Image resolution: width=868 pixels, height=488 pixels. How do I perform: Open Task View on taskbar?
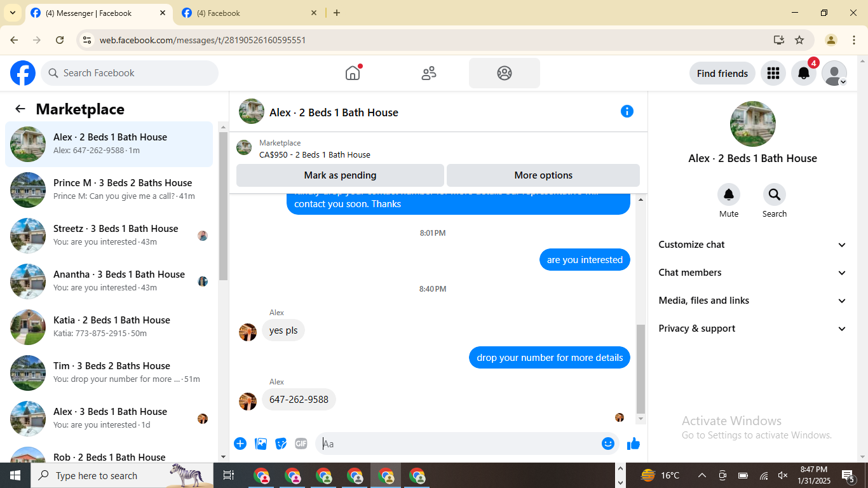[229, 475]
